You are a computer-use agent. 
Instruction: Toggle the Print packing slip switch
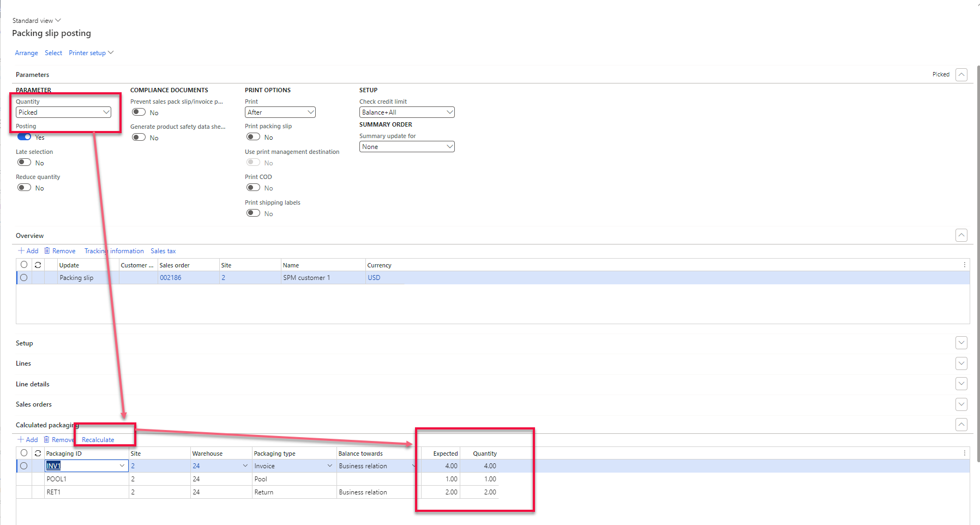[254, 137]
